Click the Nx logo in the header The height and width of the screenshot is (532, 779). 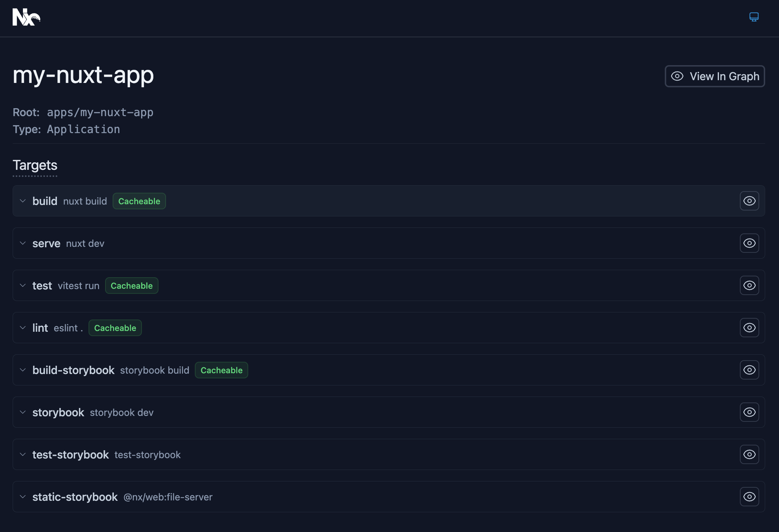pos(26,17)
